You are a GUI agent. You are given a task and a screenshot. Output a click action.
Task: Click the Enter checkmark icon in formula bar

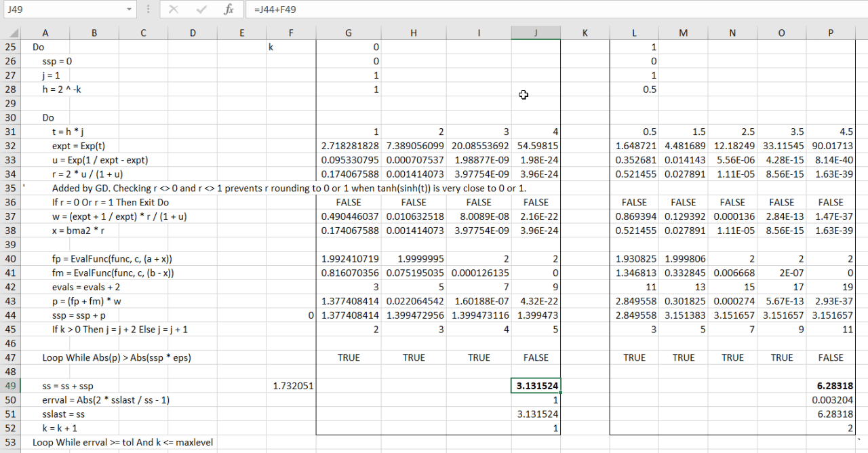tap(201, 9)
